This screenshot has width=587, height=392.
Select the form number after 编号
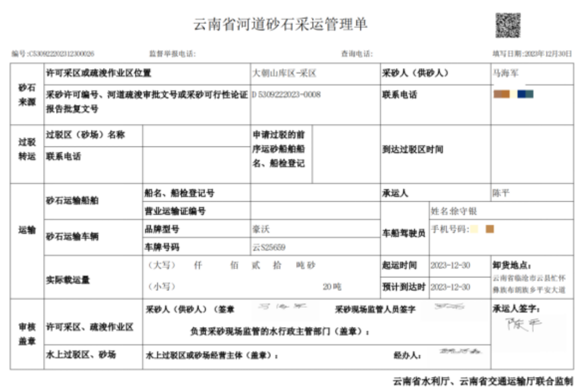pyautogui.click(x=61, y=54)
